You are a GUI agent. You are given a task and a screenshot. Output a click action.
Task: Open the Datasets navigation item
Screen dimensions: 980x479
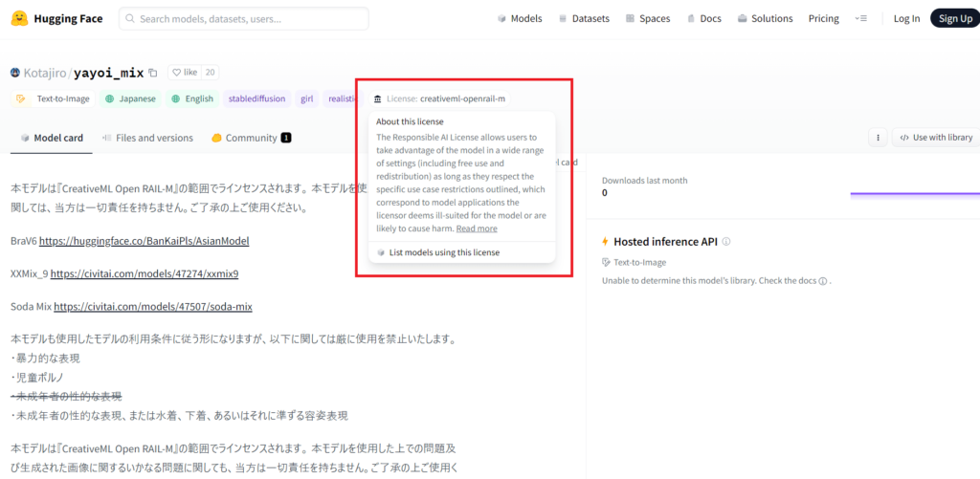pyautogui.click(x=584, y=19)
